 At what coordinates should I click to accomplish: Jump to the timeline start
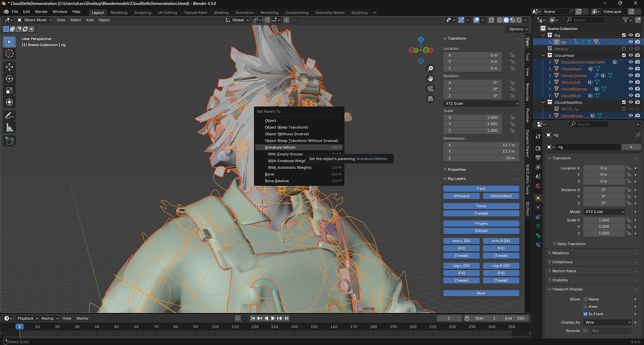coord(253,318)
